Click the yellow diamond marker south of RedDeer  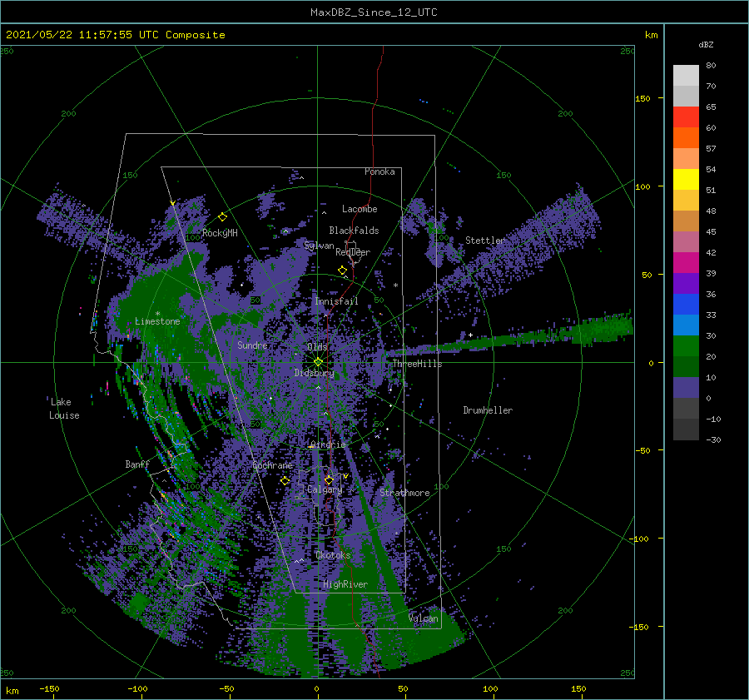(x=343, y=271)
